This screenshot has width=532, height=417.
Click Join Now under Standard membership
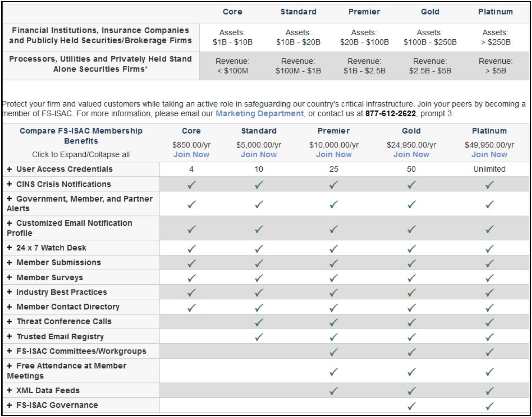(x=259, y=155)
